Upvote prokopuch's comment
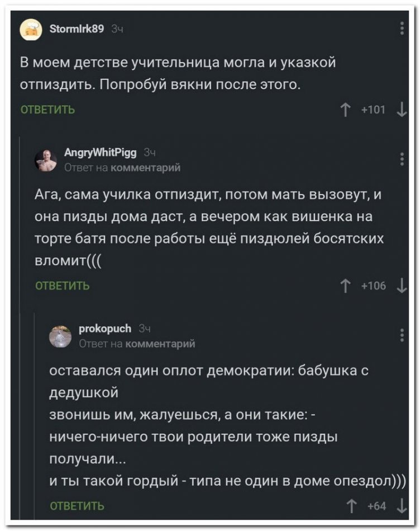This screenshot has height=531, width=420. click(351, 506)
